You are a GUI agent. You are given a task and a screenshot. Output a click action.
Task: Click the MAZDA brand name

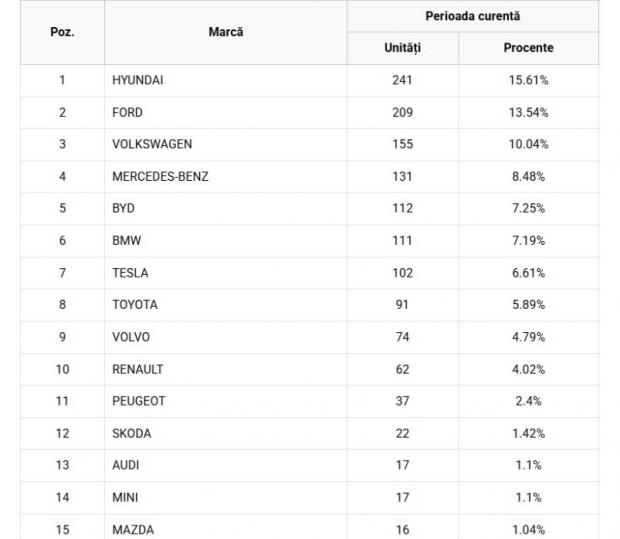(133, 529)
